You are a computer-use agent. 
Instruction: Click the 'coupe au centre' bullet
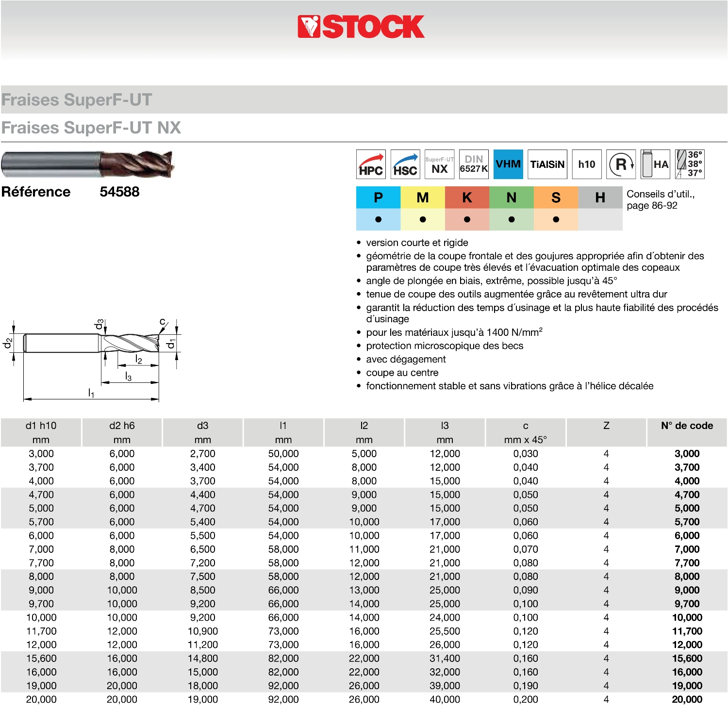click(402, 373)
